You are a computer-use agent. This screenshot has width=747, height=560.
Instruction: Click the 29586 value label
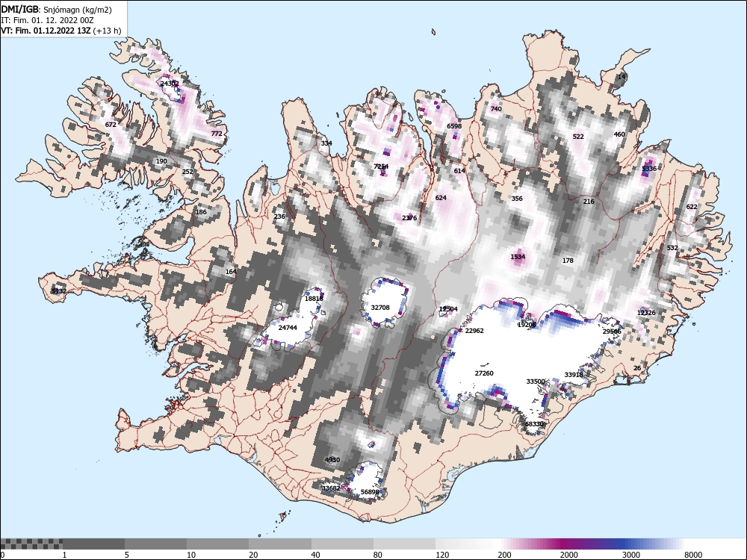pyautogui.click(x=612, y=331)
